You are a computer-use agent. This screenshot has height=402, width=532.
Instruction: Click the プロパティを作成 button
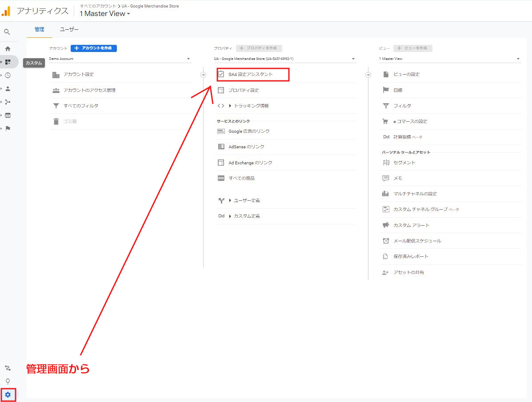[259, 48]
